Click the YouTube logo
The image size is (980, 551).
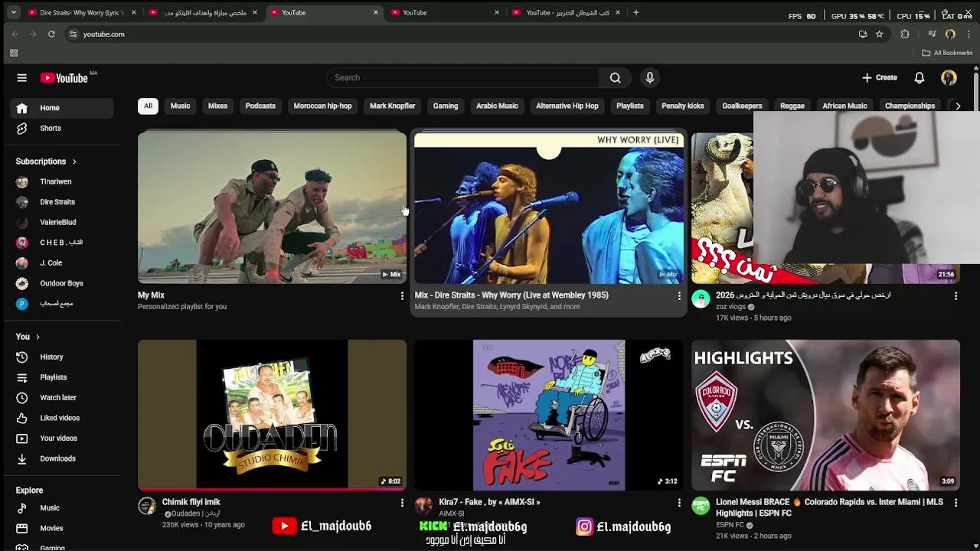(64, 78)
